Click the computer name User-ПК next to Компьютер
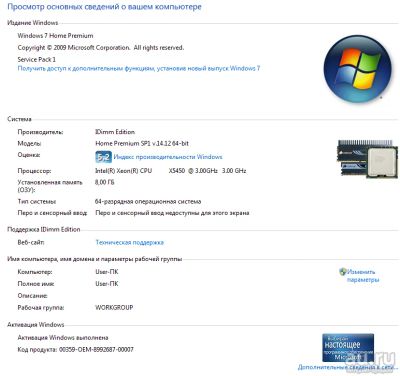 tap(107, 272)
